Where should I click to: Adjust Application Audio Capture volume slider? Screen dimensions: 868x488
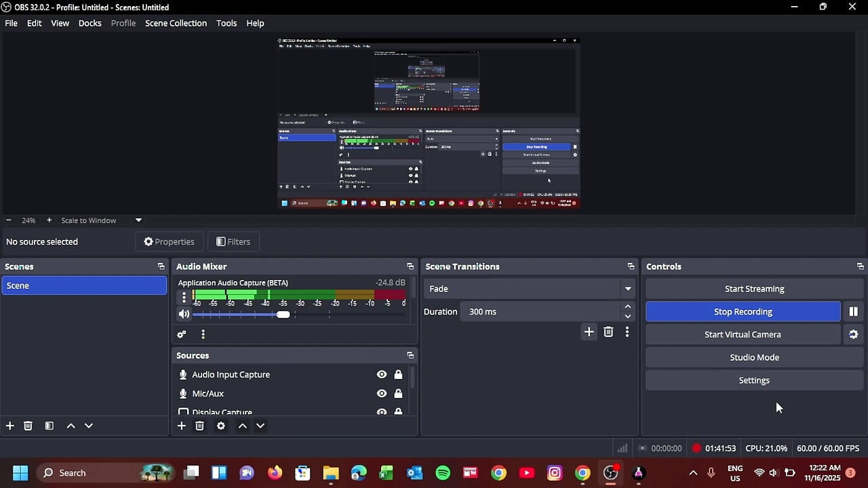point(283,314)
